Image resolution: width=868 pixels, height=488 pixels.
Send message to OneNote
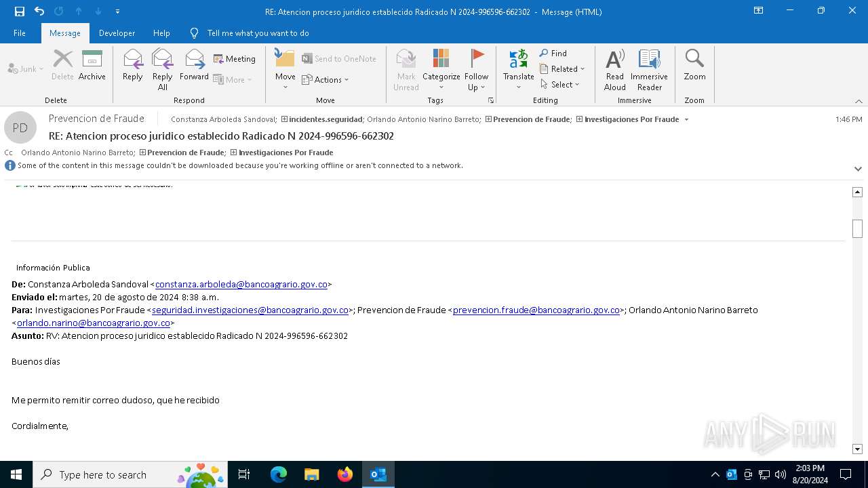[x=339, y=59]
